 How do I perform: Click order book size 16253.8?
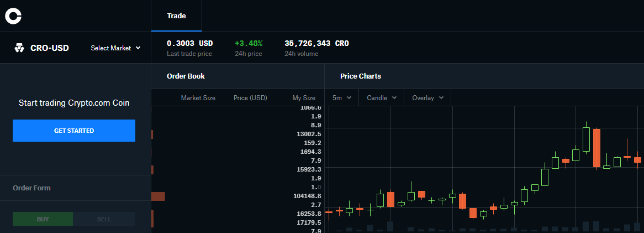pyautogui.click(x=309, y=214)
